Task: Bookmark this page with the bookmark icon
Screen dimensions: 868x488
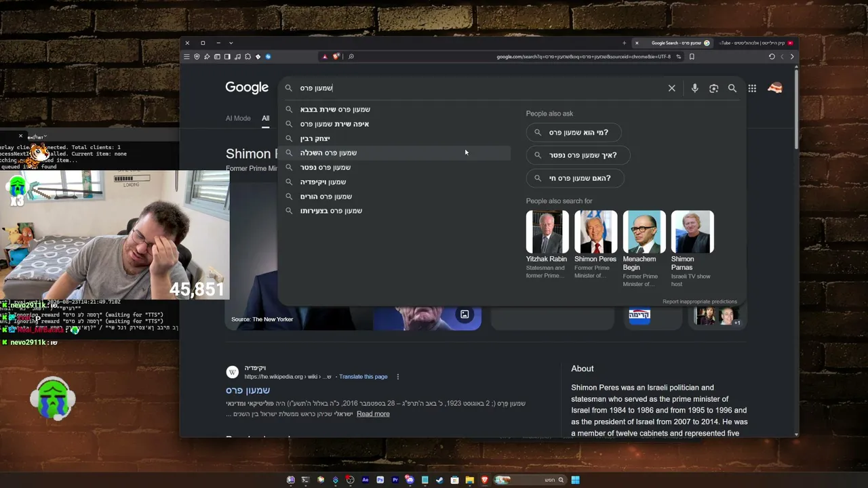Action: coord(692,57)
